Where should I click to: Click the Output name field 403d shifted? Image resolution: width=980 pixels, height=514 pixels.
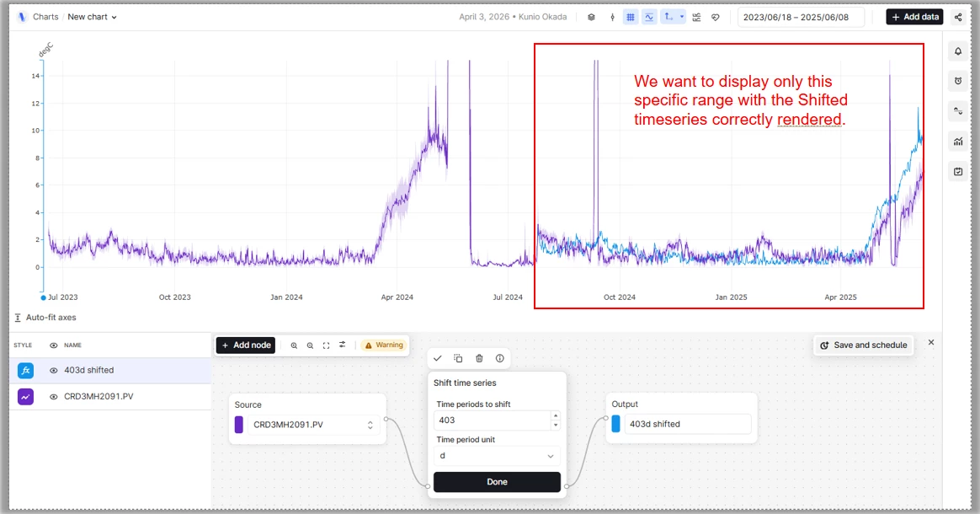pos(688,424)
